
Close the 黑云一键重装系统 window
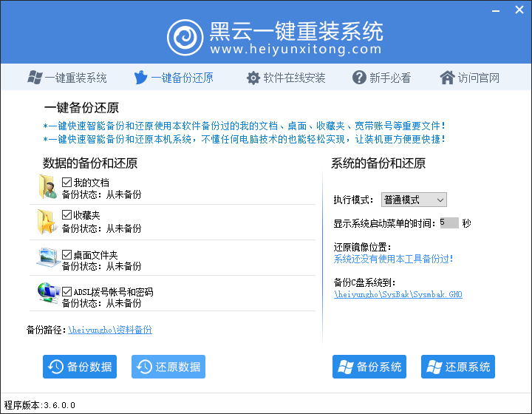click(519, 10)
